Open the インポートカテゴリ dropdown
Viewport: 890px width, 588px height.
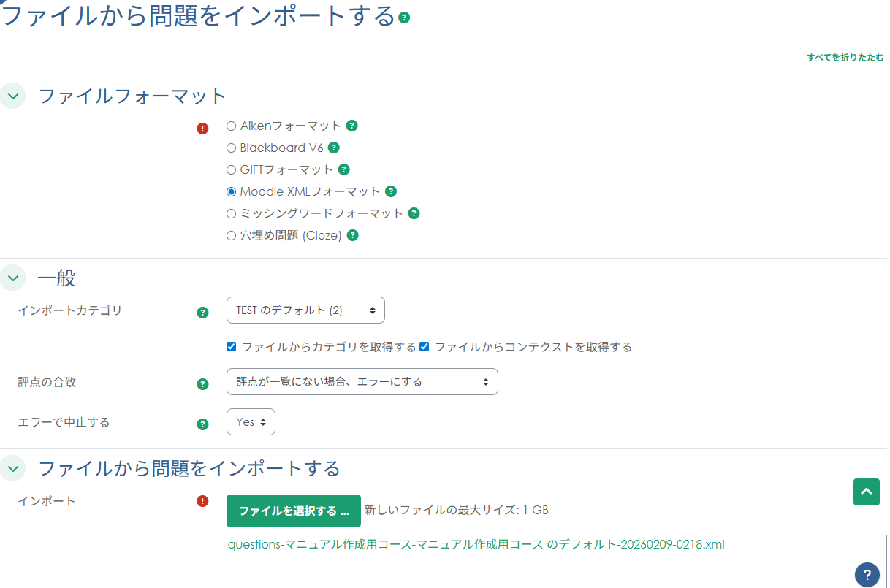click(x=305, y=310)
